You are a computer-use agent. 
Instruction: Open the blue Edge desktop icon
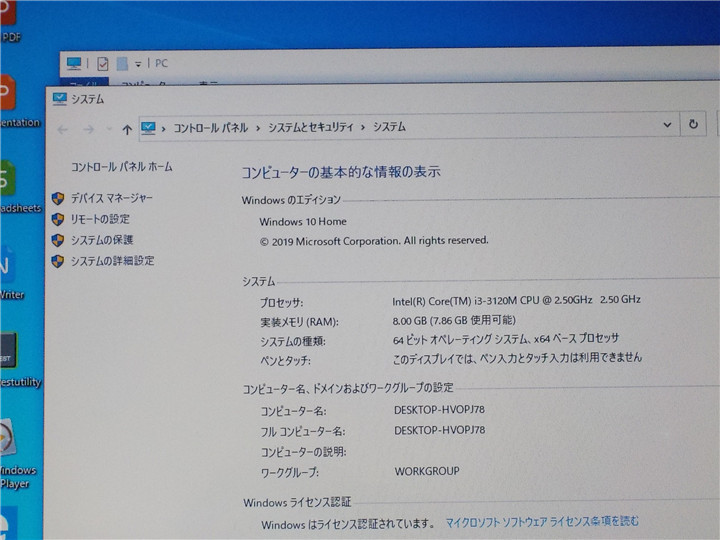(9, 523)
